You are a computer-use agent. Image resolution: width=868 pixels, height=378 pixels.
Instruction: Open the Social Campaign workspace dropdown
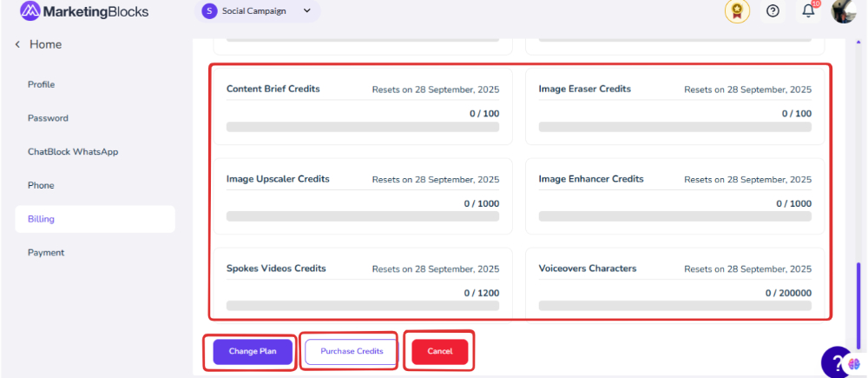pyautogui.click(x=258, y=11)
